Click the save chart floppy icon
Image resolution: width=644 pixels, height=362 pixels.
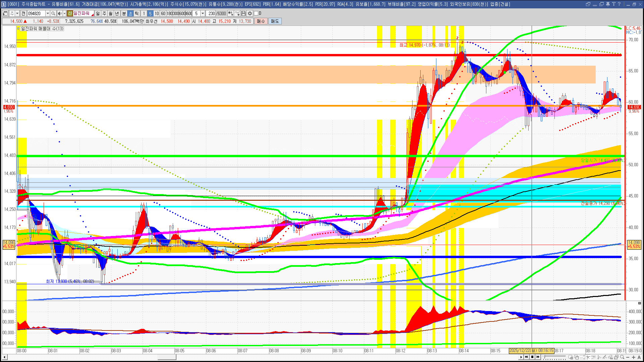(244, 13)
